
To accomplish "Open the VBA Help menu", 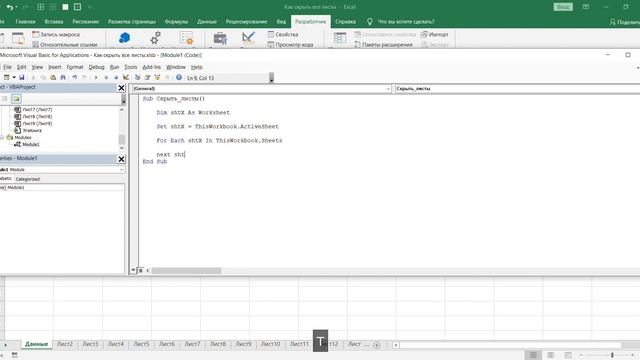I will click(197, 67).
